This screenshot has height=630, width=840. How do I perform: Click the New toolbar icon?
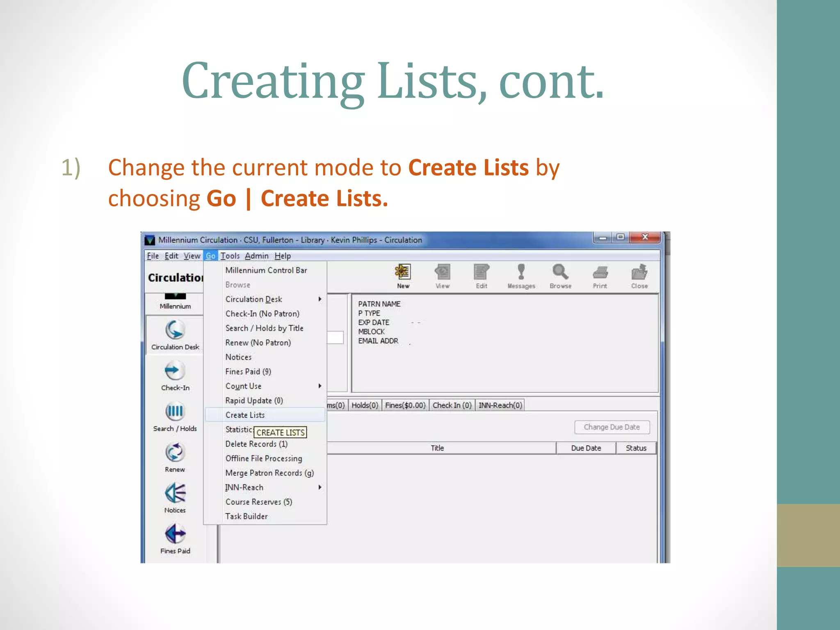tap(403, 276)
